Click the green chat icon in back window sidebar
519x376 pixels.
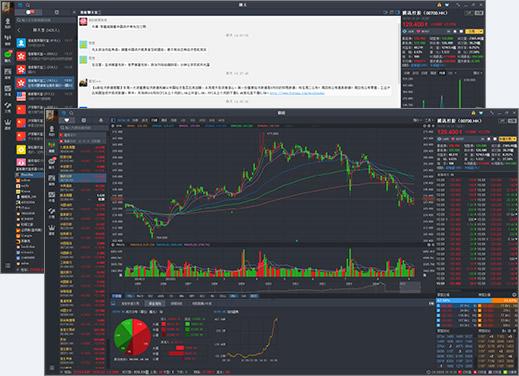click(8, 55)
